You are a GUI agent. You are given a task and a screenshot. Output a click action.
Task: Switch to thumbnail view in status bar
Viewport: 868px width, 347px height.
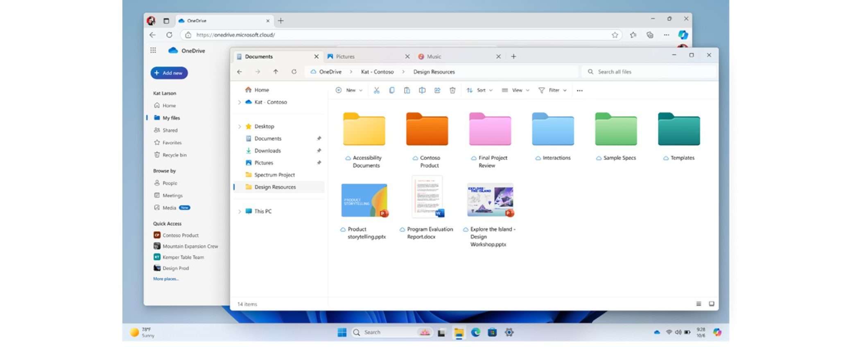(x=712, y=304)
